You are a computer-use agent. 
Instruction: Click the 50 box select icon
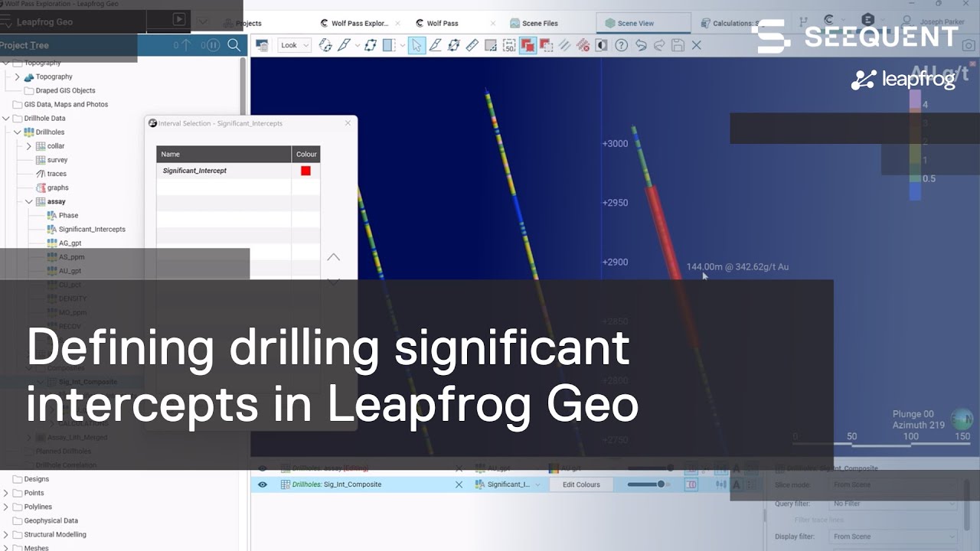pyautogui.click(x=509, y=45)
